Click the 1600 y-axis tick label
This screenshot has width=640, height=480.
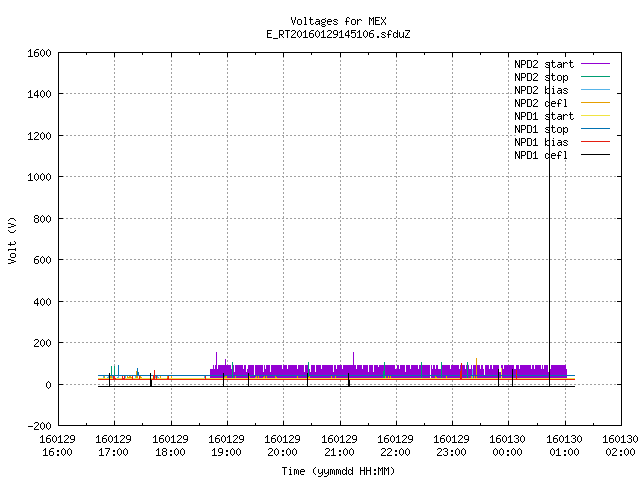click(39, 53)
